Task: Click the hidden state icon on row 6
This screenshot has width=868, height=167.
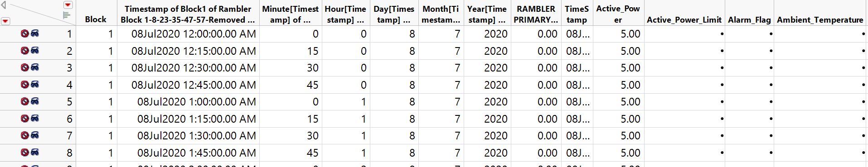Action: [34, 118]
